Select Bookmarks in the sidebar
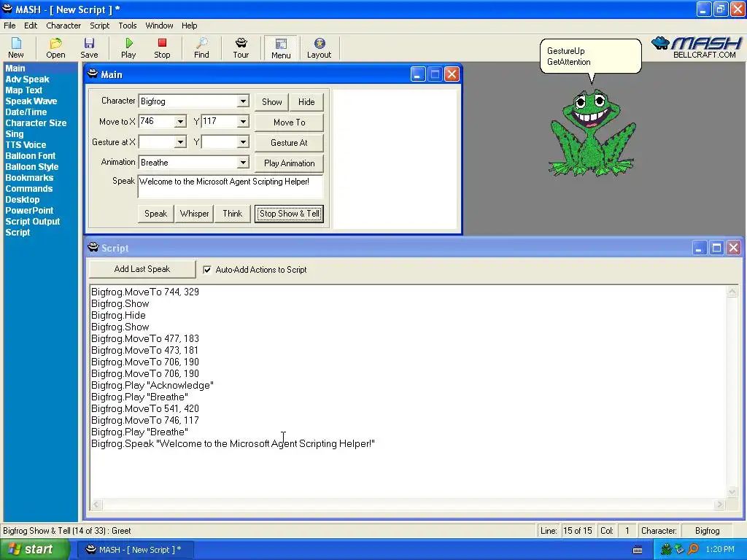Viewport: 747px width, 560px height. (29, 178)
